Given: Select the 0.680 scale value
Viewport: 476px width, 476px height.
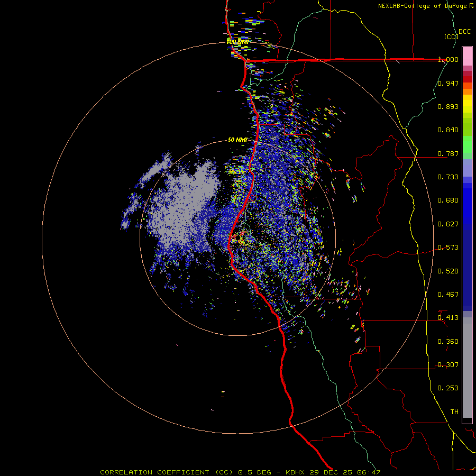Looking at the screenshot, I should coord(448,200).
